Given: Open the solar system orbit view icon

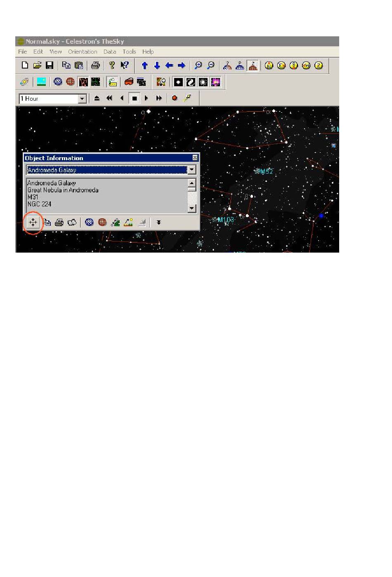Looking at the screenshot, I should point(24,82).
